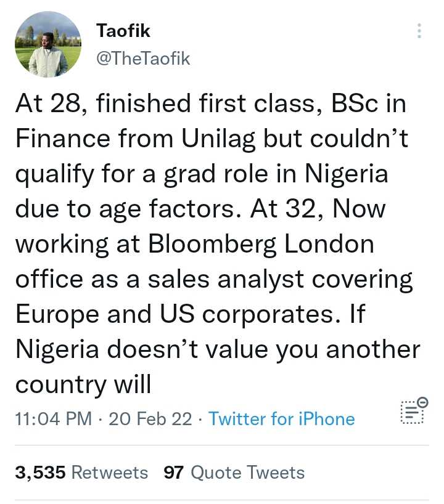Click the Twitter for iPhone source link
Viewport: 444px width, 504px height.
pyautogui.click(x=282, y=419)
